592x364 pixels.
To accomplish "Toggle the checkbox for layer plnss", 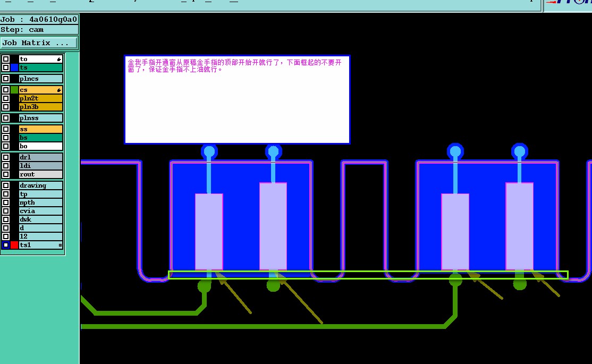I will click(6, 118).
